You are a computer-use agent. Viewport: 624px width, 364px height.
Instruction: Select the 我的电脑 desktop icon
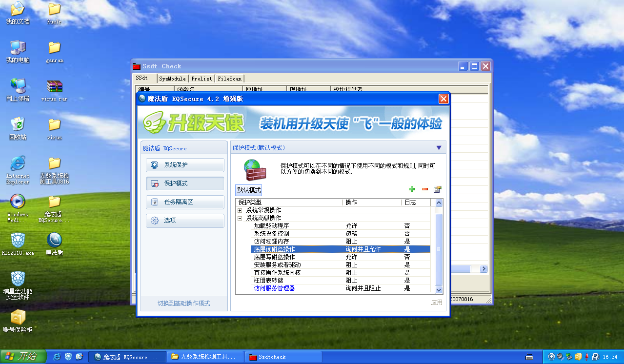[x=18, y=52]
